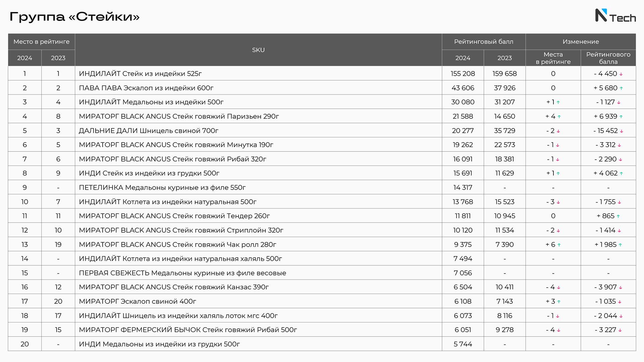Click the - 3 227 change value
Image resolution: width=644 pixels, height=362 pixels.
tap(608, 330)
